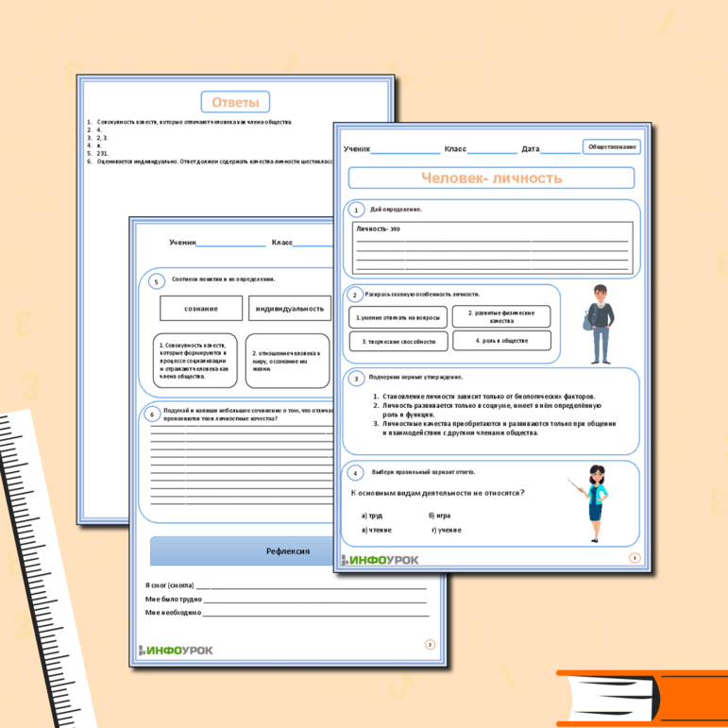Viewport: 728px width, 728px height.
Task: Pick the box '4. роль в обществе'
Action: coord(501,341)
